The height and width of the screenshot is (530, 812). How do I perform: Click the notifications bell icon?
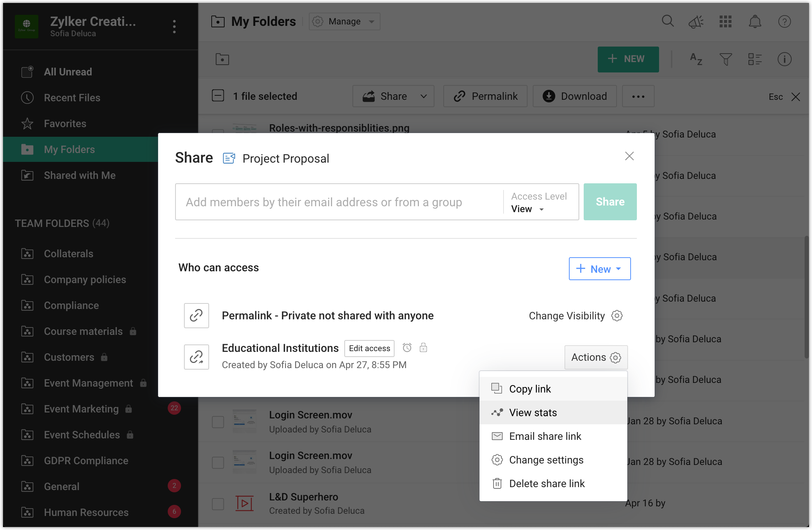pos(755,21)
